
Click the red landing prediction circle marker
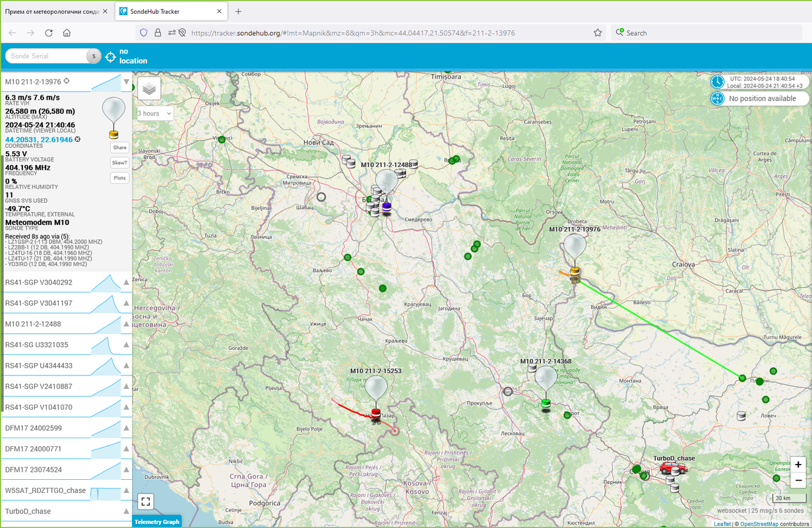tap(394, 431)
